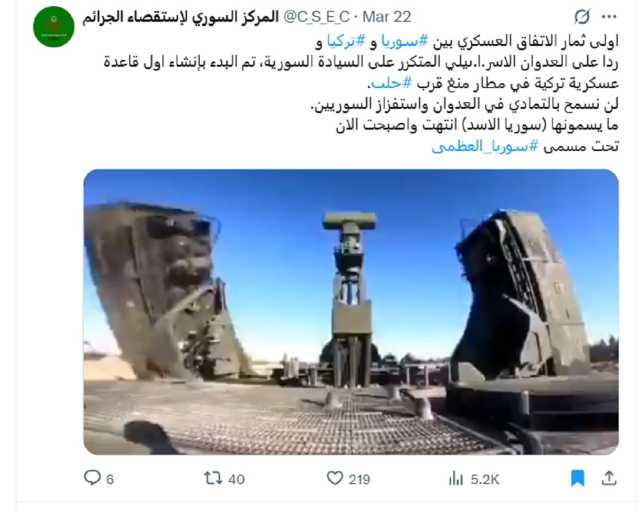
Task: Open the #سوريا_العظمى hashtag
Action: (x=485, y=146)
